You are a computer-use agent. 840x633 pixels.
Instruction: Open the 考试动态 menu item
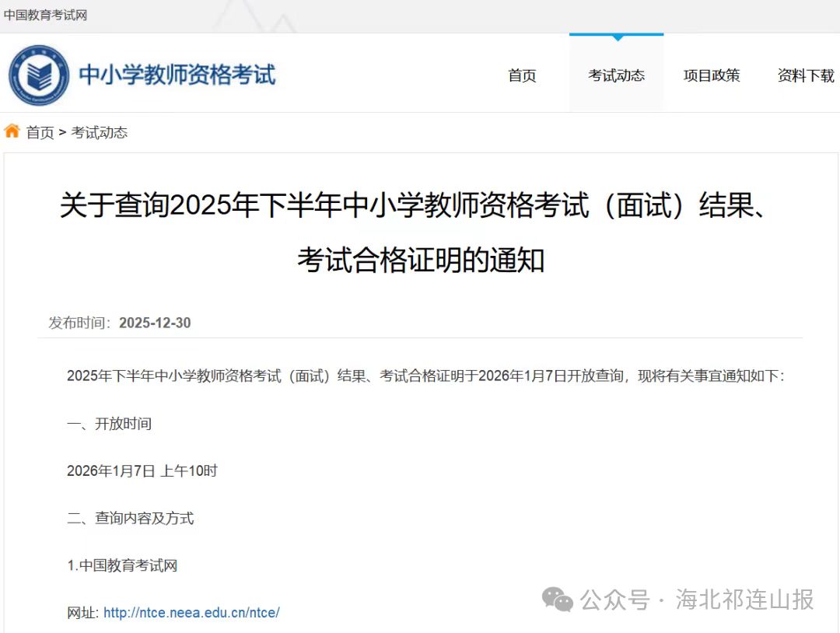[616, 75]
